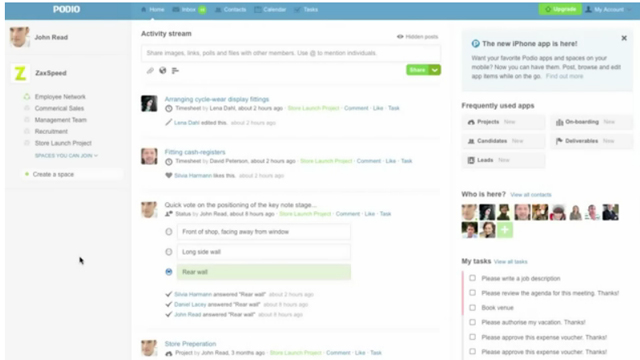Click the poll icon beside the globe
This screenshot has width=640, height=360.
coord(175,71)
